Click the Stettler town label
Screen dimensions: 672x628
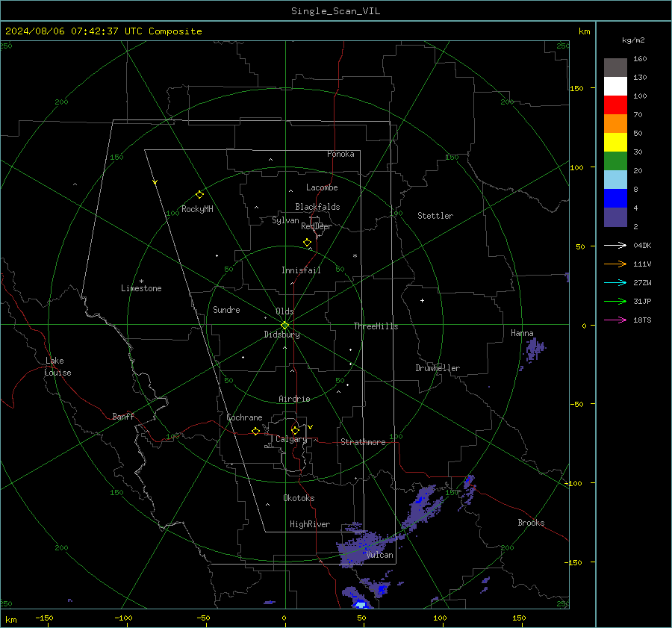[x=435, y=216]
